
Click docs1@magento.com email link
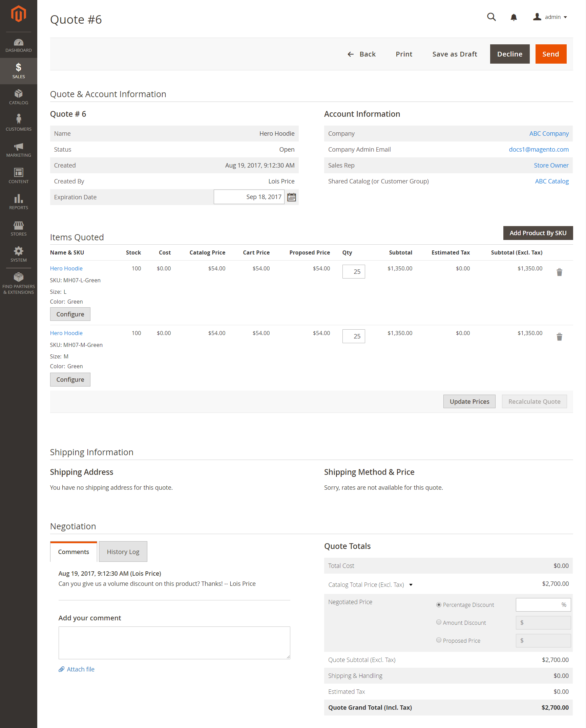(x=539, y=150)
